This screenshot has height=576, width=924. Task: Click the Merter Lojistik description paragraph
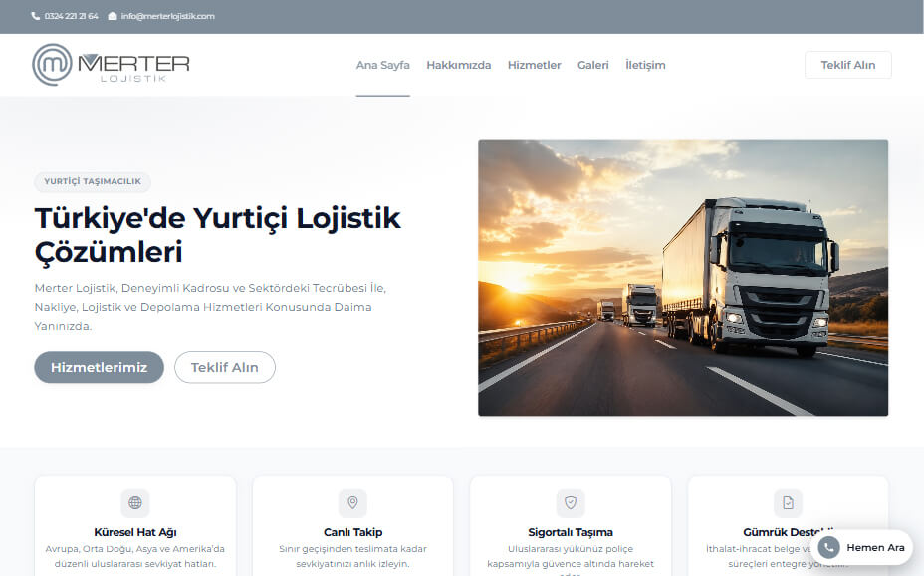click(x=210, y=307)
